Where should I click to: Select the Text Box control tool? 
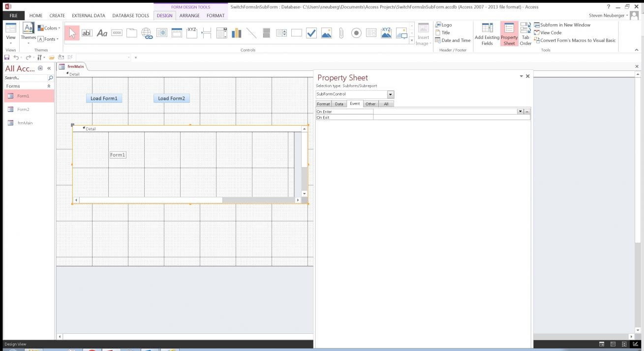(87, 33)
